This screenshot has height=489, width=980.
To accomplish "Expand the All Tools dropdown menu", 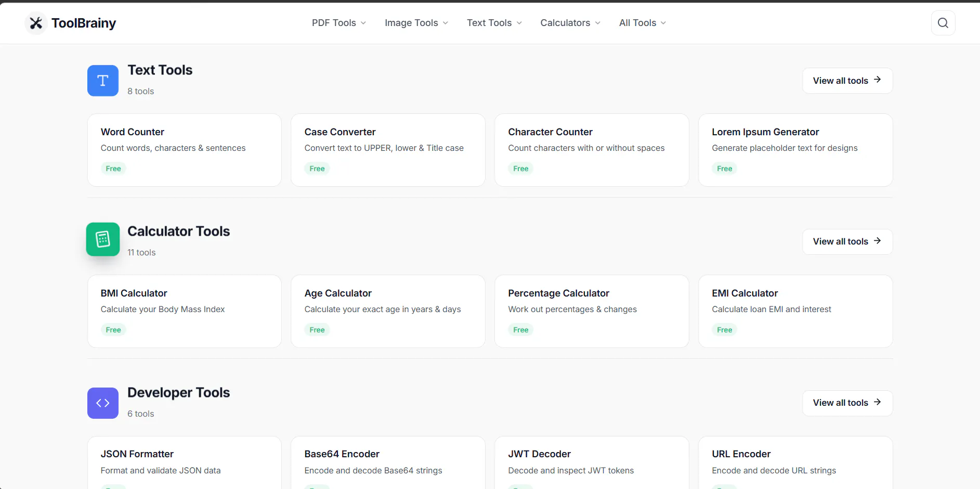I will point(643,23).
